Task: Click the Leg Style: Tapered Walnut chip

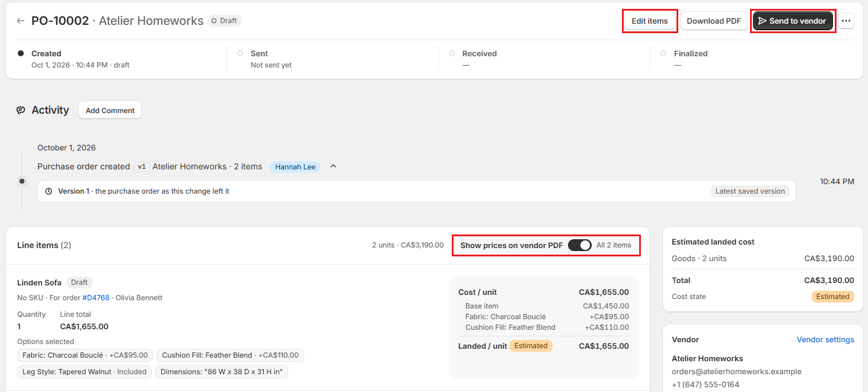Action: point(84,372)
